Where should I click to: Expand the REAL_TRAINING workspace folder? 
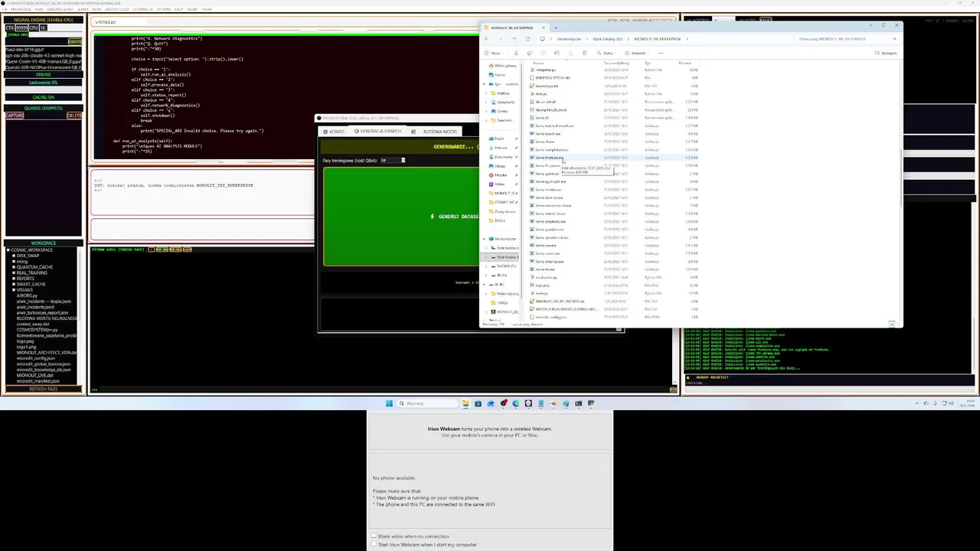pos(14,272)
